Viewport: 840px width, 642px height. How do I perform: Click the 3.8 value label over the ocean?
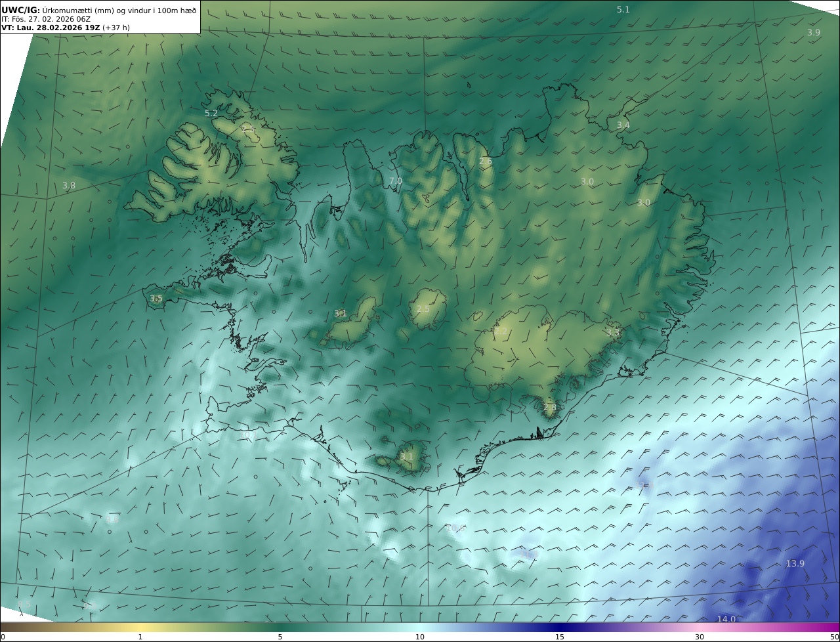pyautogui.click(x=69, y=186)
